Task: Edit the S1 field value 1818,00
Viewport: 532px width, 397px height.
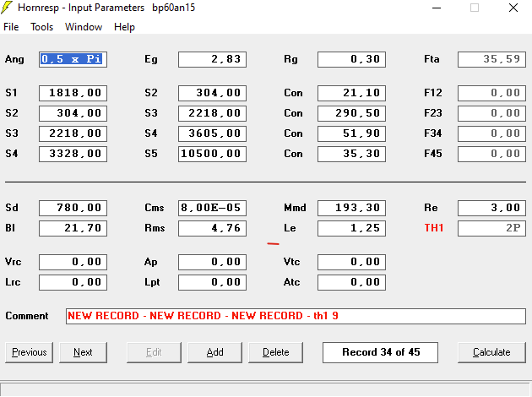Action: click(x=73, y=93)
